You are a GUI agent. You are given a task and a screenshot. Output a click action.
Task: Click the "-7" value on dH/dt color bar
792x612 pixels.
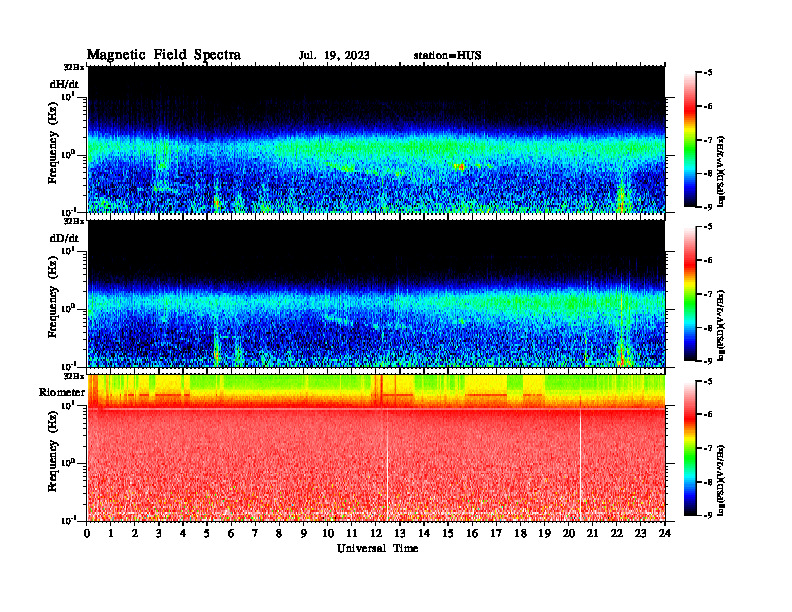pos(708,140)
